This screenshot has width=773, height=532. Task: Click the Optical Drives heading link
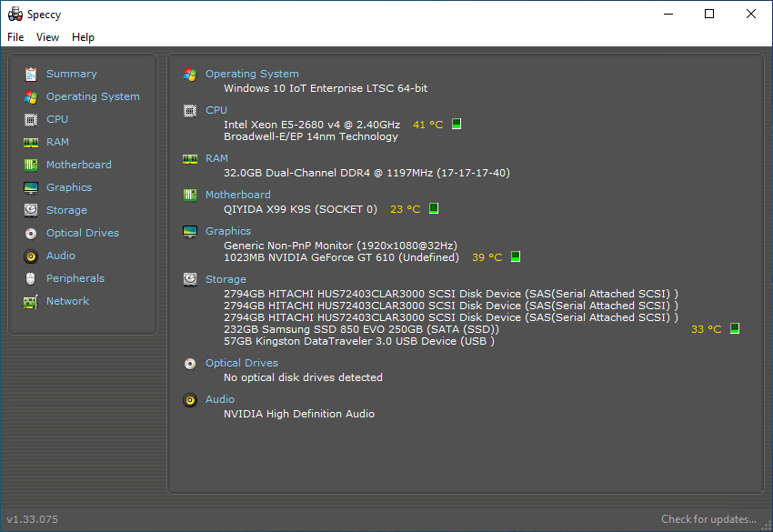(242, 363)
